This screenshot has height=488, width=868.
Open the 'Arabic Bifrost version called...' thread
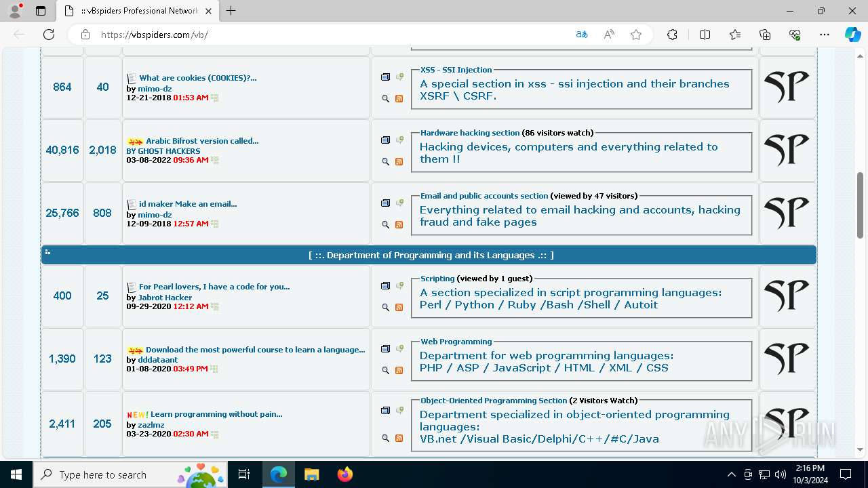coord(202,141)
